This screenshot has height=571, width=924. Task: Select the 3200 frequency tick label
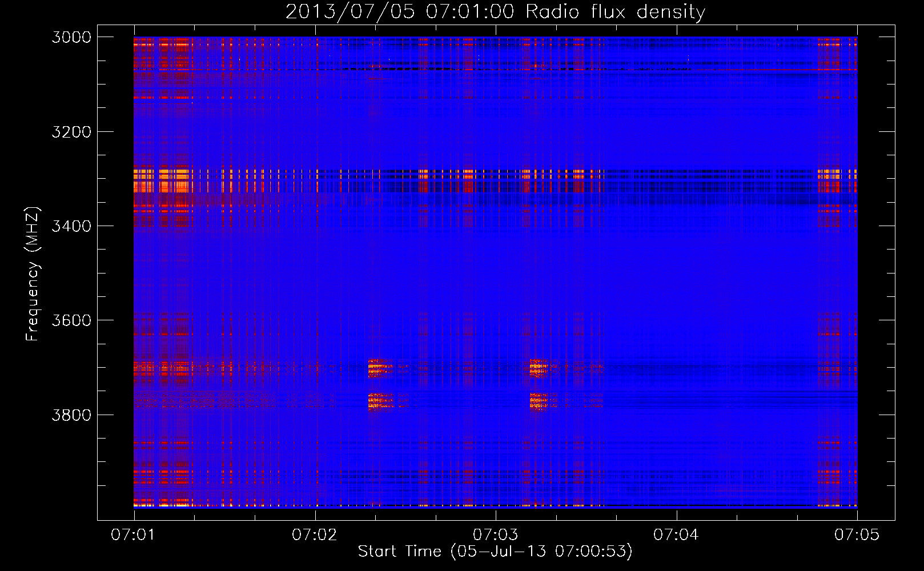pos(71,132)
